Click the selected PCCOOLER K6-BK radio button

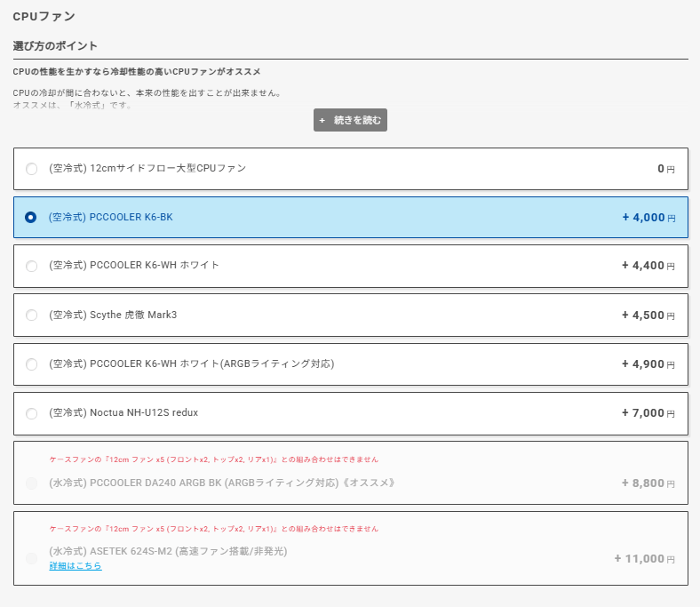(32, 218)
